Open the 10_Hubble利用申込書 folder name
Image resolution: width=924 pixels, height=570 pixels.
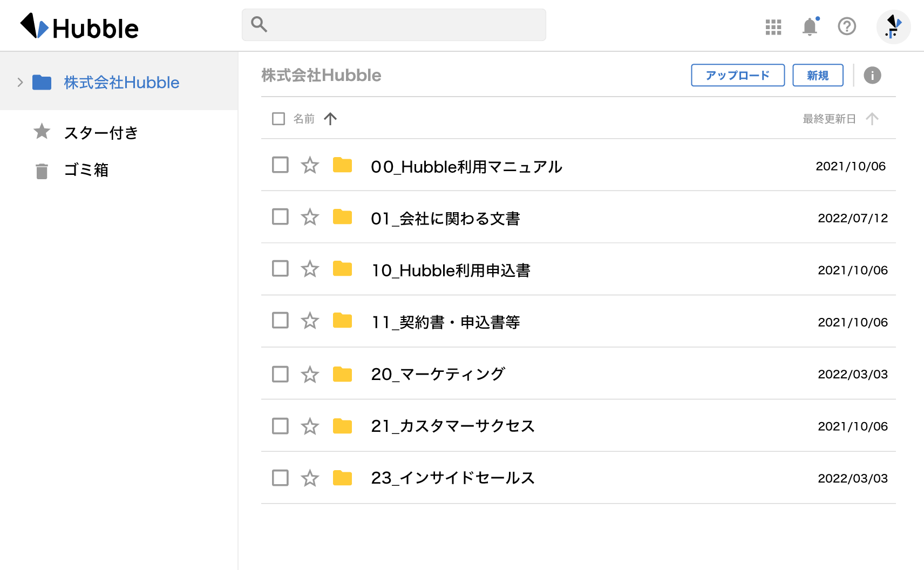pos(451,270)
